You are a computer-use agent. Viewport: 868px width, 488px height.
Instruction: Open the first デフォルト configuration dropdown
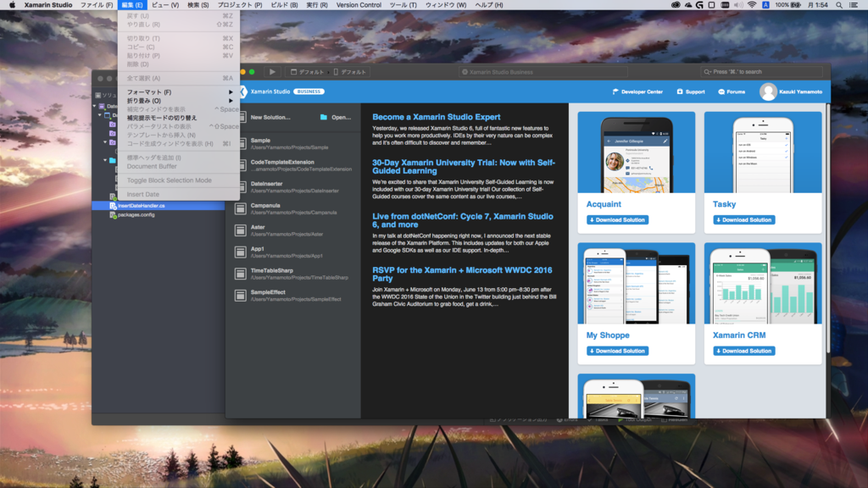point(308,72)
